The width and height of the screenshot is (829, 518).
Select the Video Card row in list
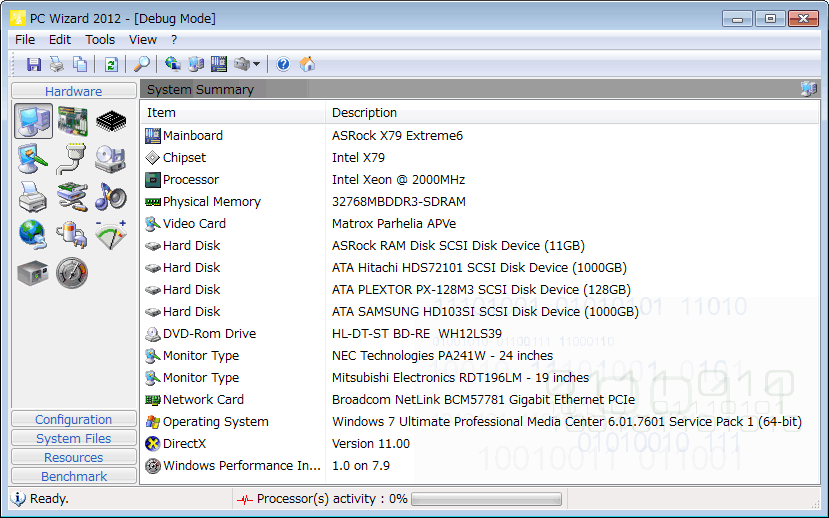click(x=194, y=224)
